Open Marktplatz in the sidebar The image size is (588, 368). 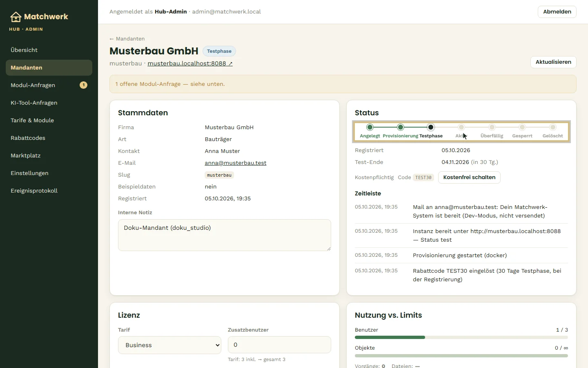pyautogui.click(x=49, y=155)
